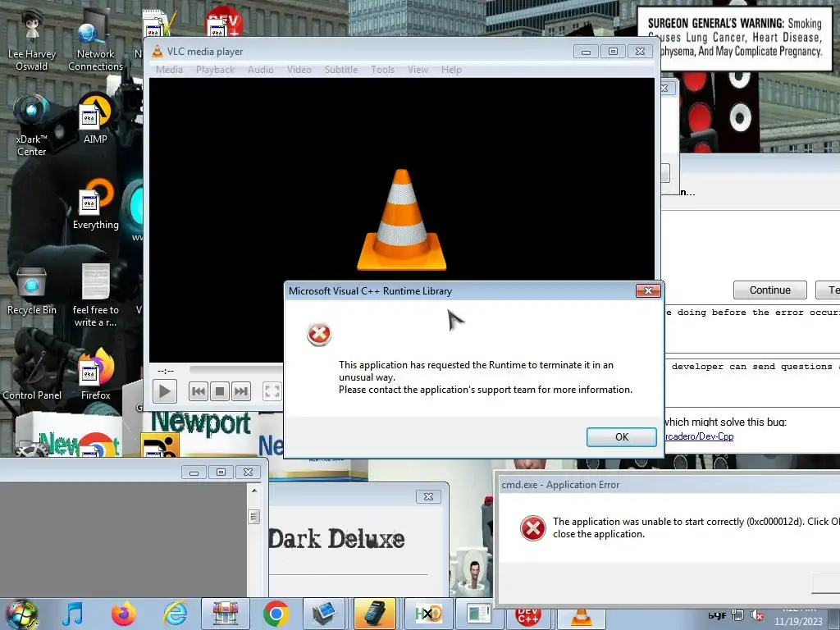Image resolution: width=840 pixels, height=630 pixels.
Task: Click the 11/19/2023 taskbar date
Action: [x=798, y=622]
